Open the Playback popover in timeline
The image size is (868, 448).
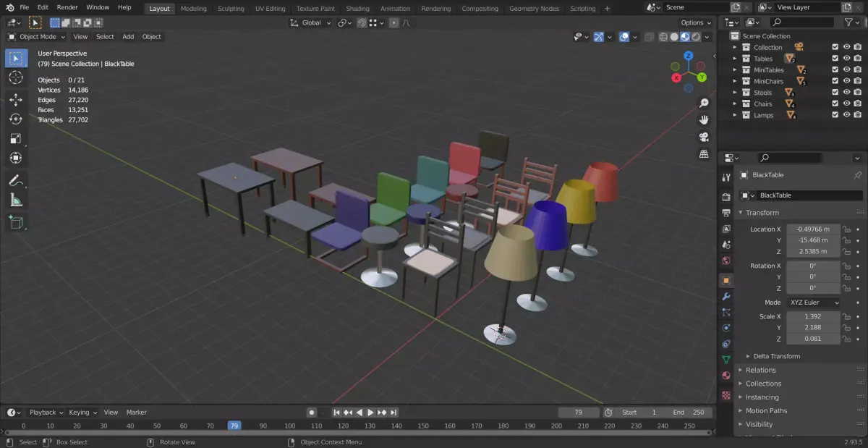pyautogui.click(x=46, y=413)
